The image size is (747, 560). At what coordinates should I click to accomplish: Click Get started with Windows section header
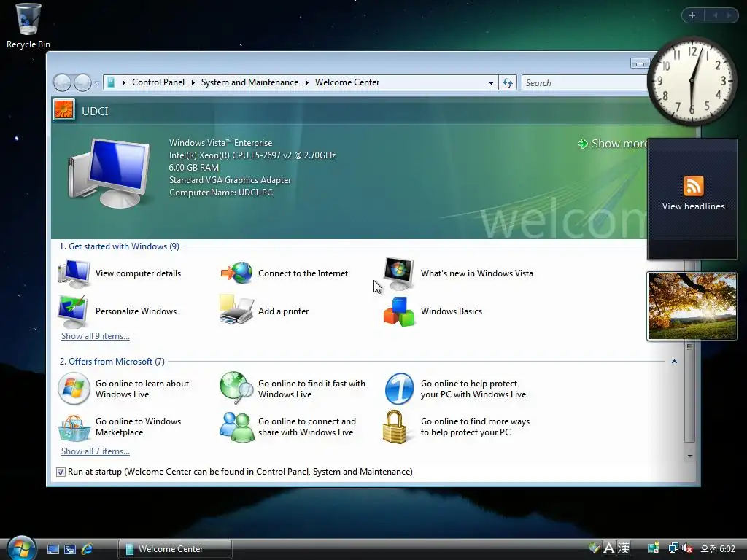119,246
